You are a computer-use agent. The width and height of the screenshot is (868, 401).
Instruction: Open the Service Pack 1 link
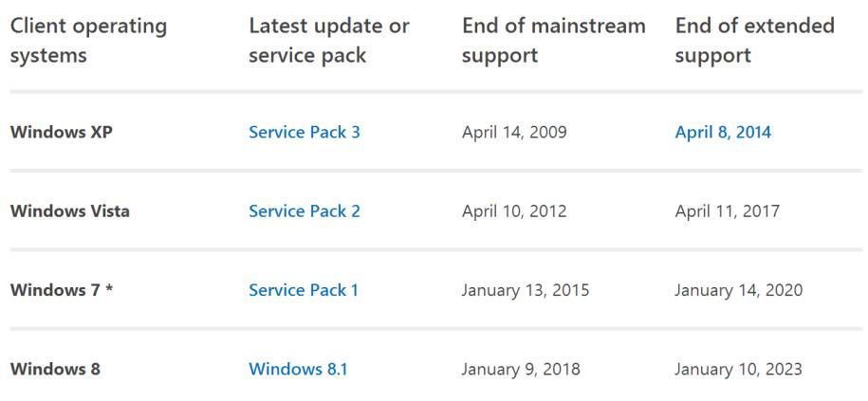click(x=303, y=290)
